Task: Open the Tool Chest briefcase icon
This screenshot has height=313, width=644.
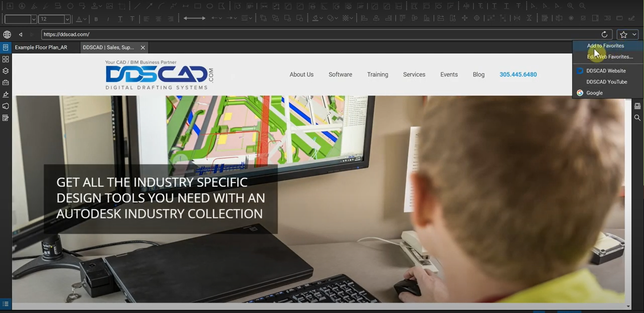Action: pyautogui.click(x=5, y=83)
